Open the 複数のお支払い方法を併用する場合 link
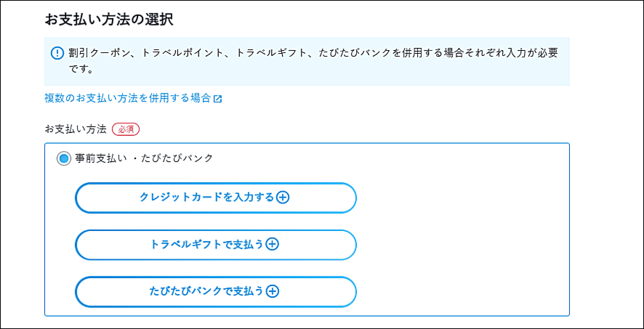 (128, 98)
